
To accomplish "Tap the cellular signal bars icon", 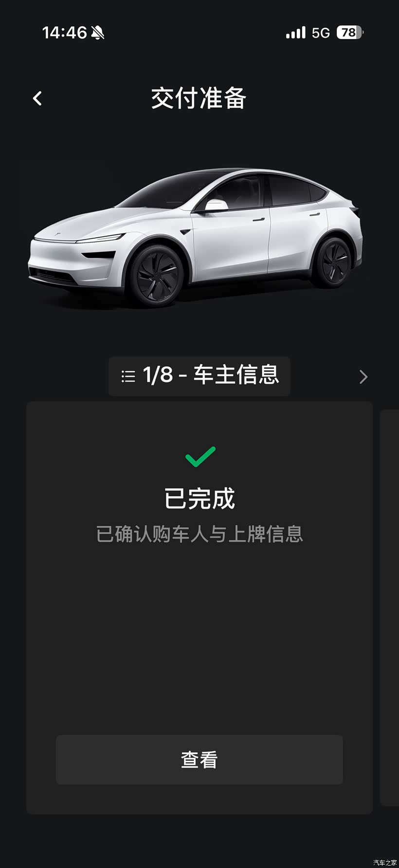I will (296, 33).
